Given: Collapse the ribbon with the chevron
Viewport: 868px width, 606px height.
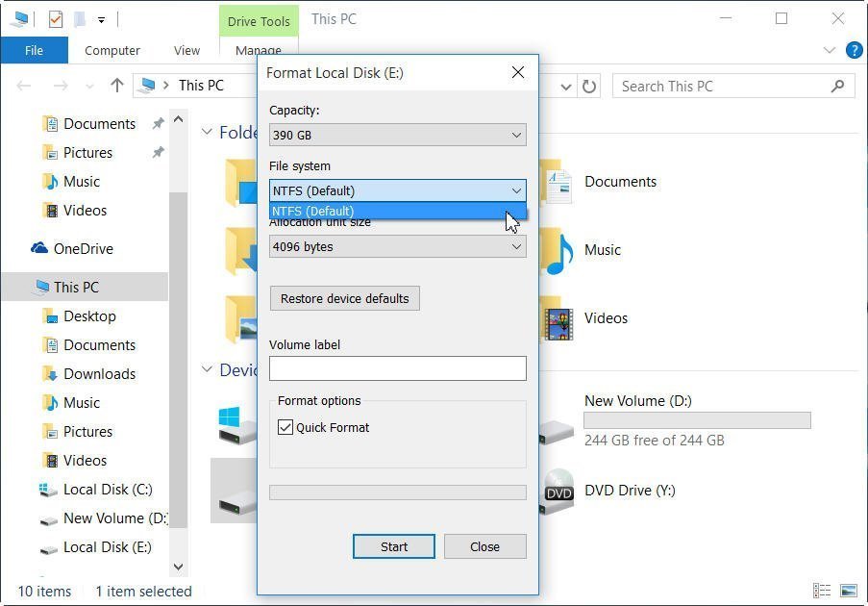Looking at the screenshot, I should [830, 51].
